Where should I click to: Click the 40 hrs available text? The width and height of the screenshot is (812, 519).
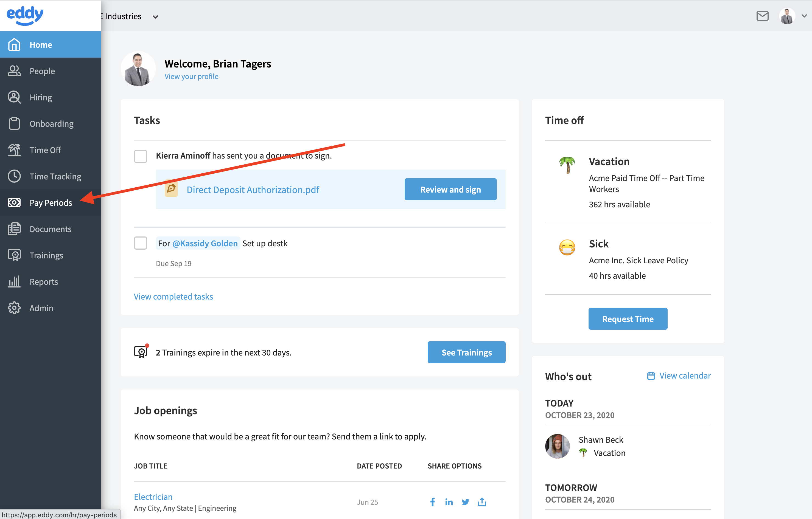617,275
